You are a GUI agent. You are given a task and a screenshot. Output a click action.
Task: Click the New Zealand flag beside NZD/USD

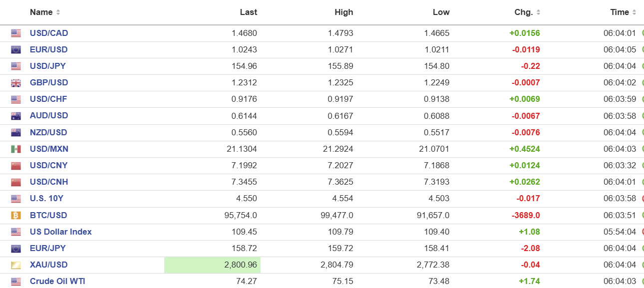[x=16, y=133]
